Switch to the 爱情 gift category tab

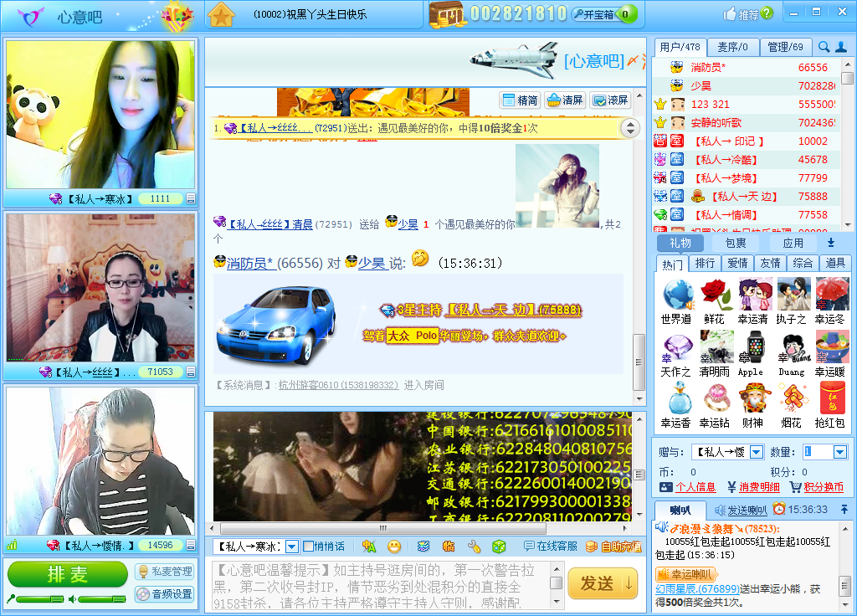737,263
